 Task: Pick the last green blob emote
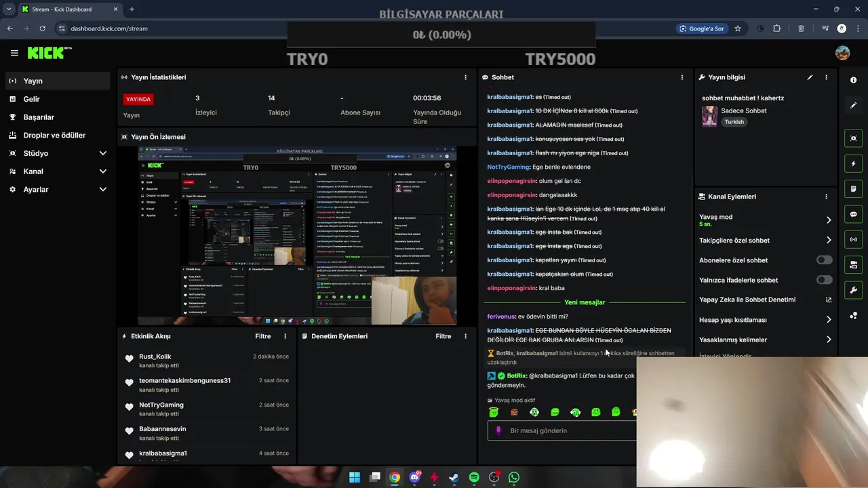pyautogui.click(x=616, y=411)
